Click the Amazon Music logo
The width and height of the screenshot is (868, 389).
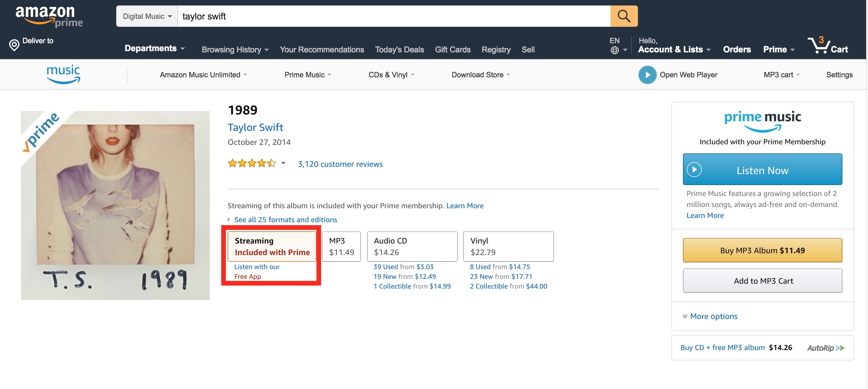tap(63, 75)
